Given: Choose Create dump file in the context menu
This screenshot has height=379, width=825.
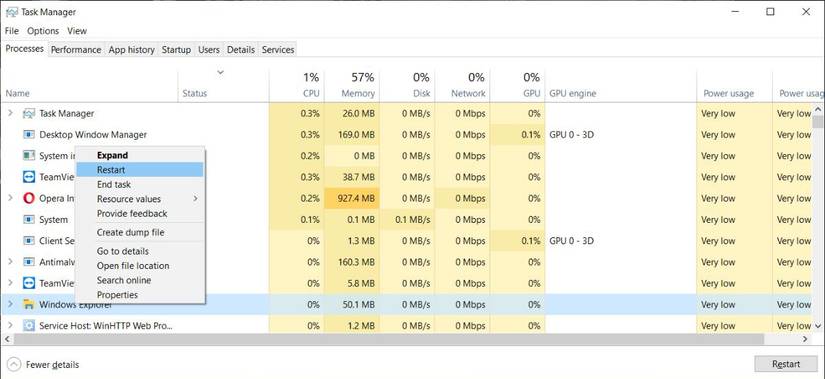Looking at the screenshot, I should [x=139, y=232].
